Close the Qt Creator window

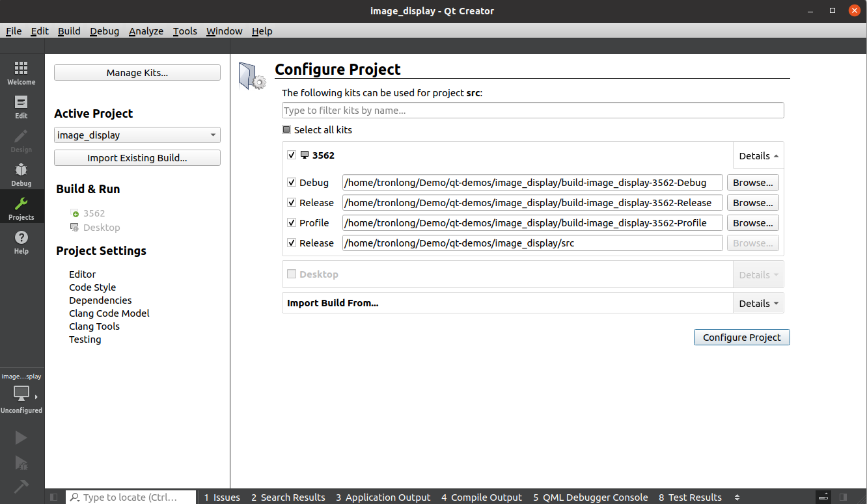coord(853,11)
